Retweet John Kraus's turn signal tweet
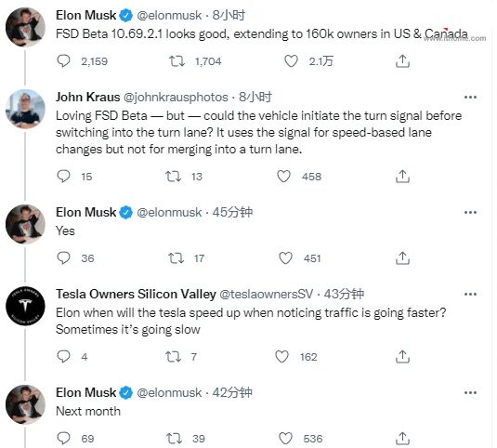Screen dimensions: 497x448 [173, 177]
